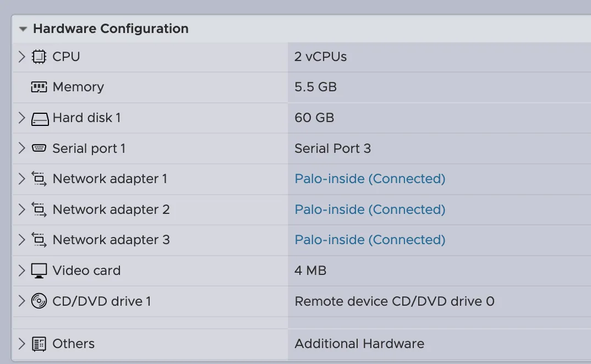Click the CD/DVD drive 1 disc icon
The width and height of the screenshot is (591, 364).
point(39,301)
